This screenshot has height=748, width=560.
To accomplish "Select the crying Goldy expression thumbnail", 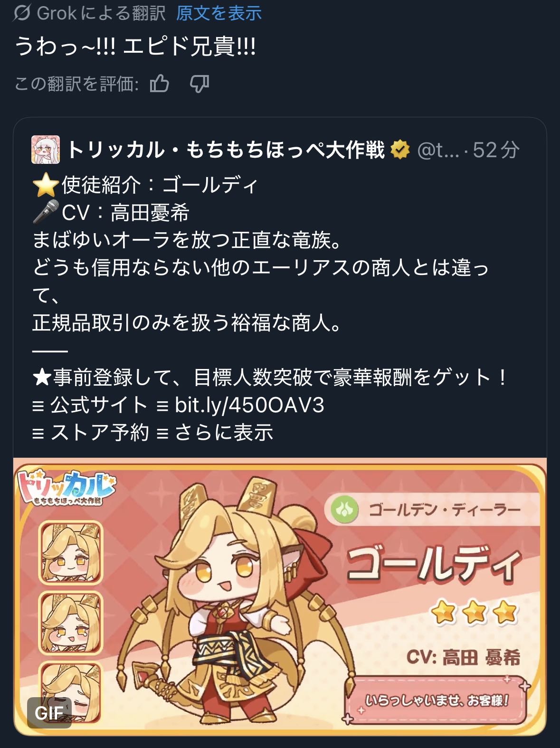I will (71, 623).
